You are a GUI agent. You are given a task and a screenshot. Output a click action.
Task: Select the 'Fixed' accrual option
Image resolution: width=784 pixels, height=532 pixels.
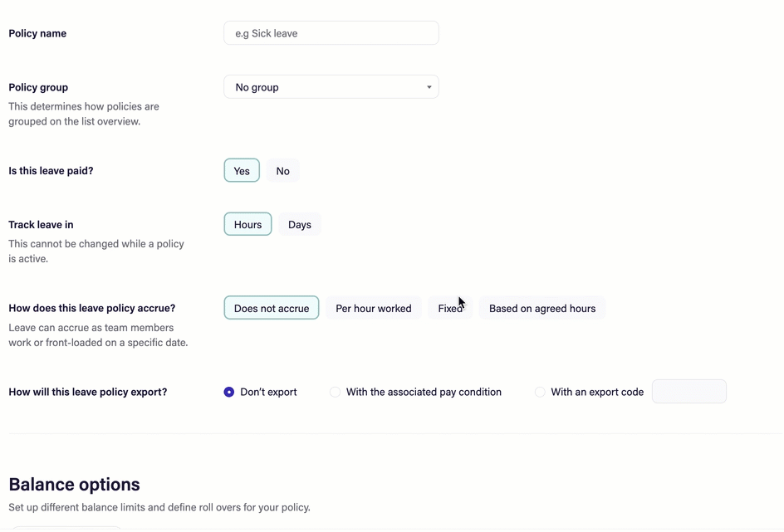pos(449,308)
